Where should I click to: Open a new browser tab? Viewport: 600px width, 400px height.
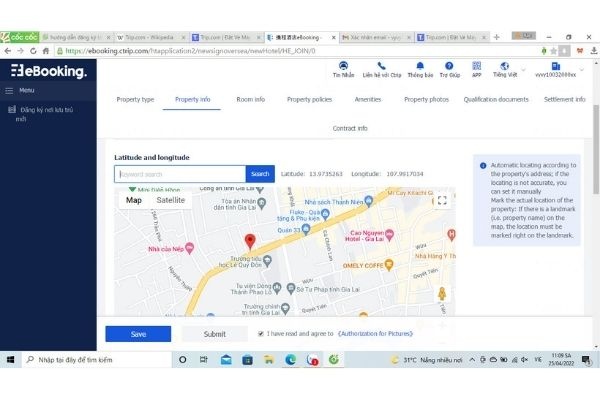[497, 37]
